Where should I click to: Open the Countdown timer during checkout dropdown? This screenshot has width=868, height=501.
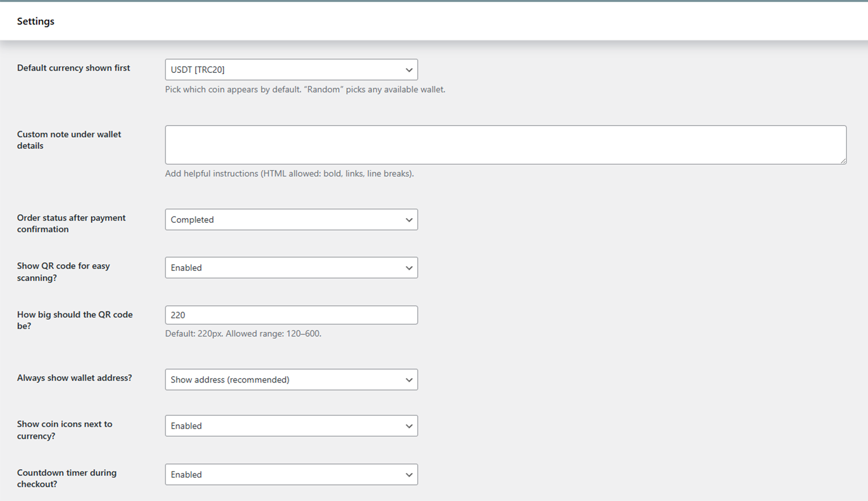click(291, 474)
